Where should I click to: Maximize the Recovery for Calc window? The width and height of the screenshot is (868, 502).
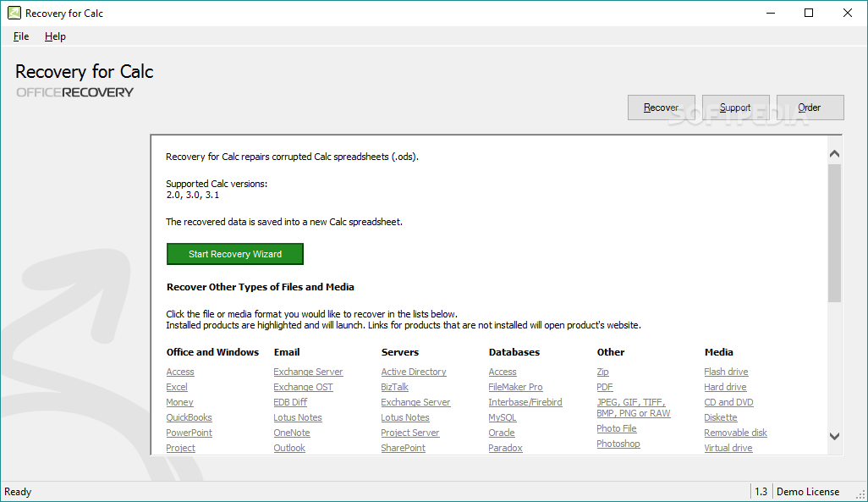809,13
